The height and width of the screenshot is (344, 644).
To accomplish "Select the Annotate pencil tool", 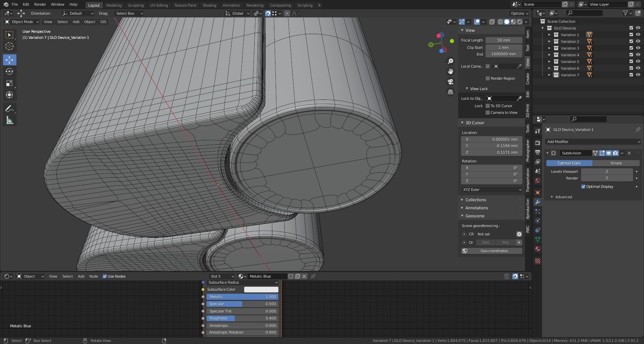I will [9, 109].
